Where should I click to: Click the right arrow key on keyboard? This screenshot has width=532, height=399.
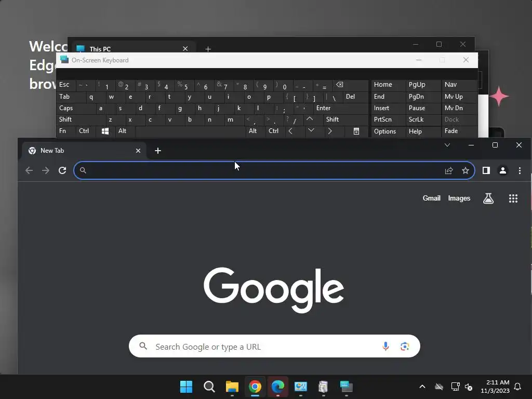tap(330, 131)
